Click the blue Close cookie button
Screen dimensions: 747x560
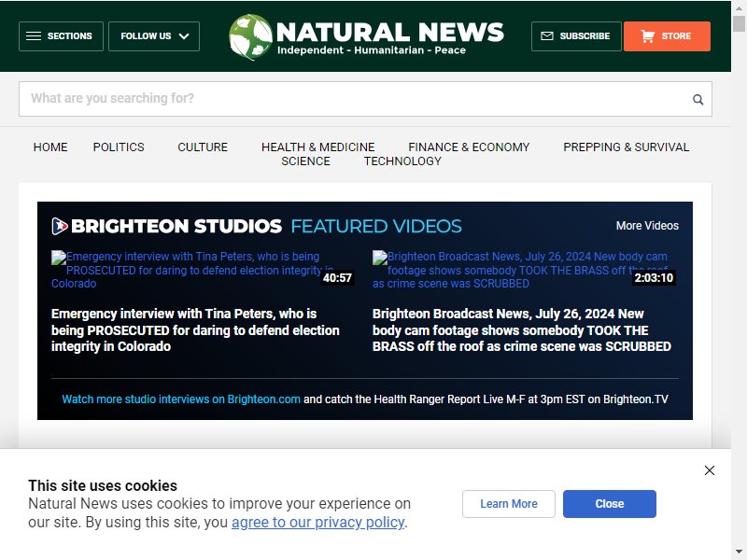[610, 504]
